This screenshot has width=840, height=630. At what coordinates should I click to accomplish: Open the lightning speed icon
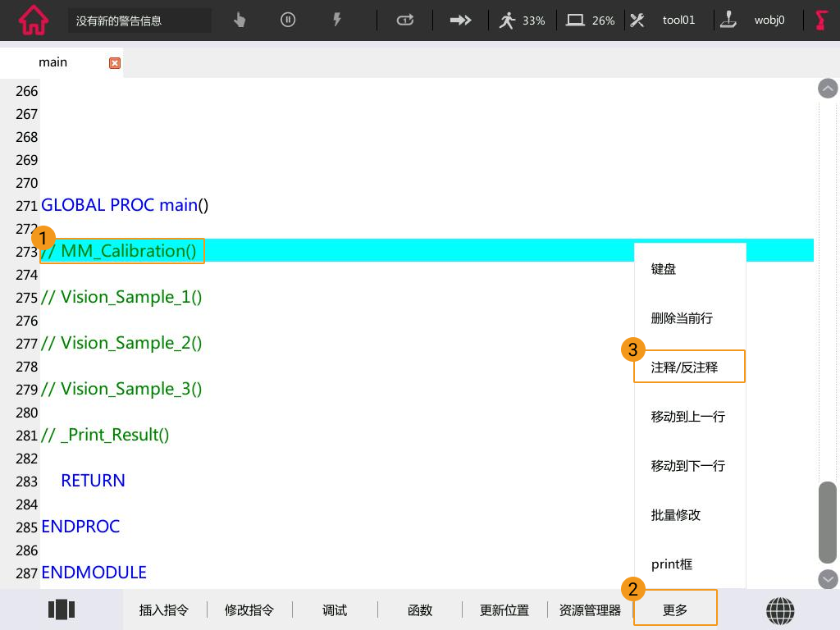[337, 20]
